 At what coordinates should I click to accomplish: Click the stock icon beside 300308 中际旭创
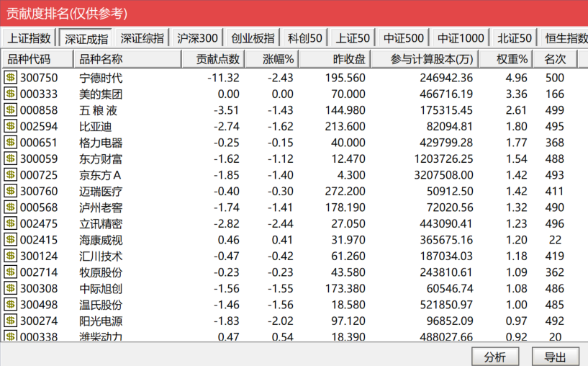point(10,288)
